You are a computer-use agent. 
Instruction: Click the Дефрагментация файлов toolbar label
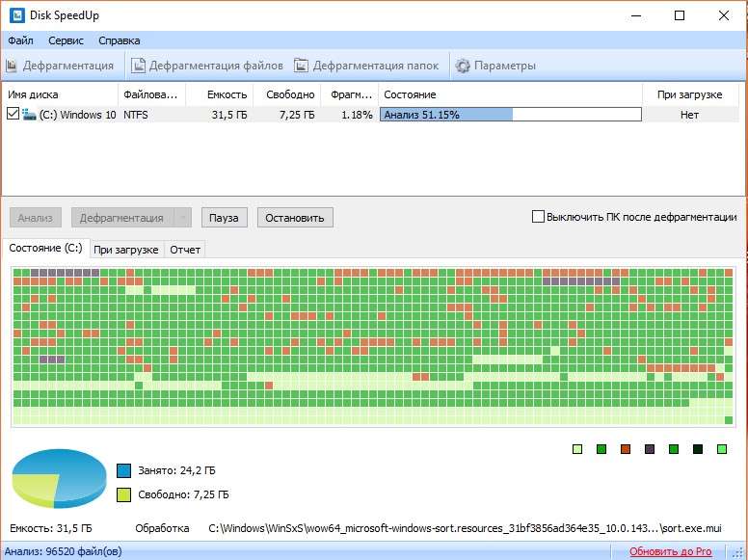point(216,66)
